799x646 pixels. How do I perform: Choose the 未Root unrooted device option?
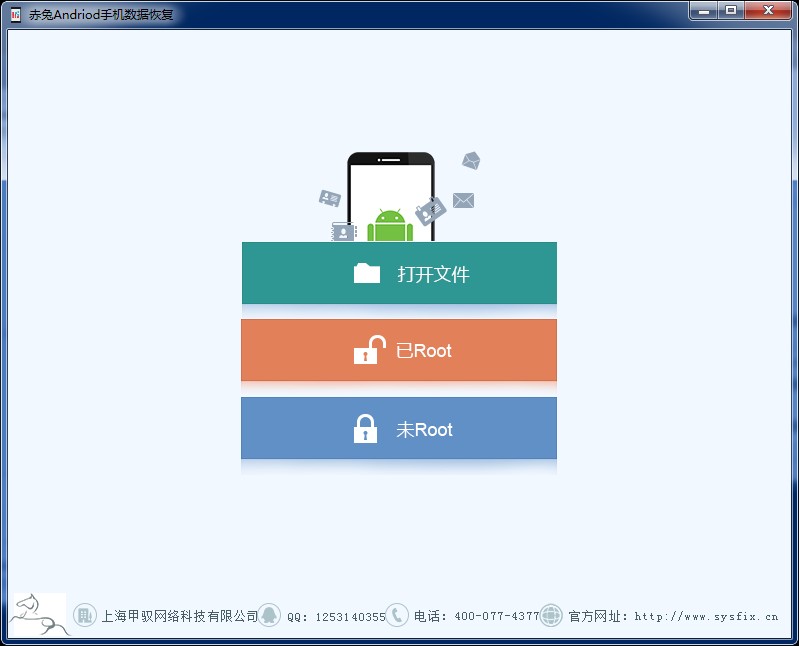tap(399, 428)
